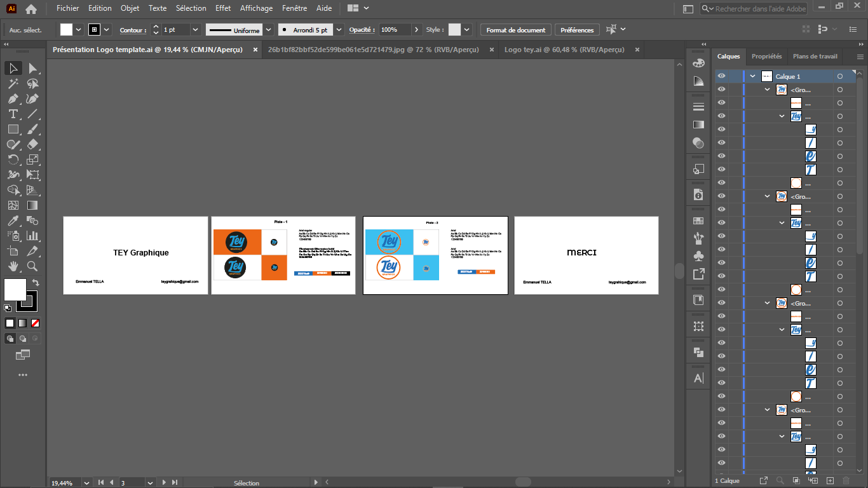
Task: Open stroke color dropdown in control bar
Action: coord(107,30)
